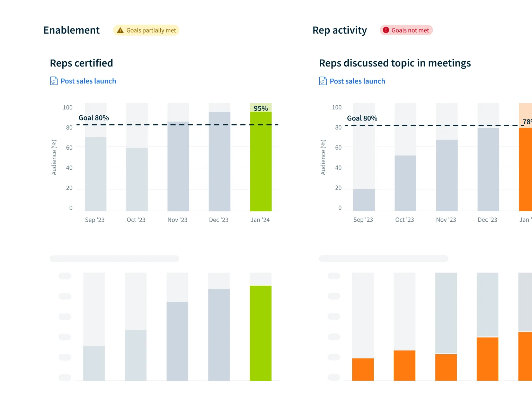Select the 'Goals partially met' status badge text

151,30
